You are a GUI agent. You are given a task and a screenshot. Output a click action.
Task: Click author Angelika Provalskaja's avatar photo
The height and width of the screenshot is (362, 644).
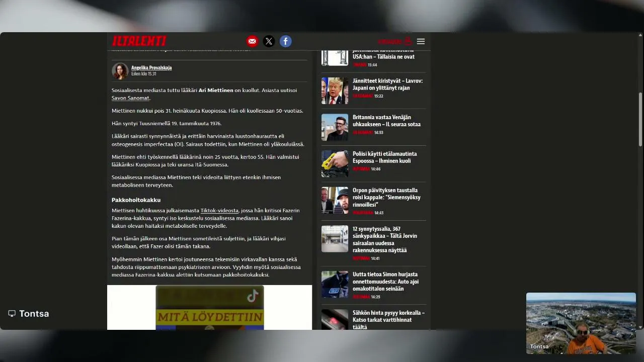click(120, 71)
